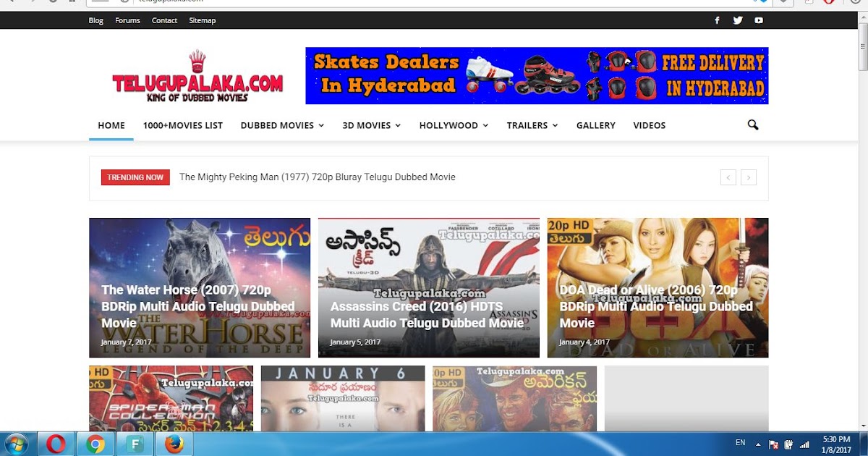Screen dimensions: 868x456
Task: Open Telugupalaka's Facebook page via its icon
Action: click(717, 20)
